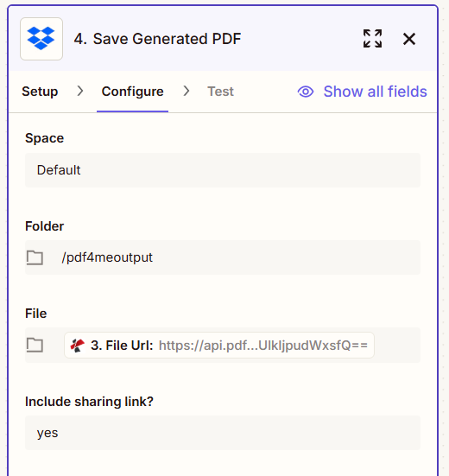The height and width of the screenshot is (476, 449).
Task: Go to the Test tab
Action: point(220,92)
